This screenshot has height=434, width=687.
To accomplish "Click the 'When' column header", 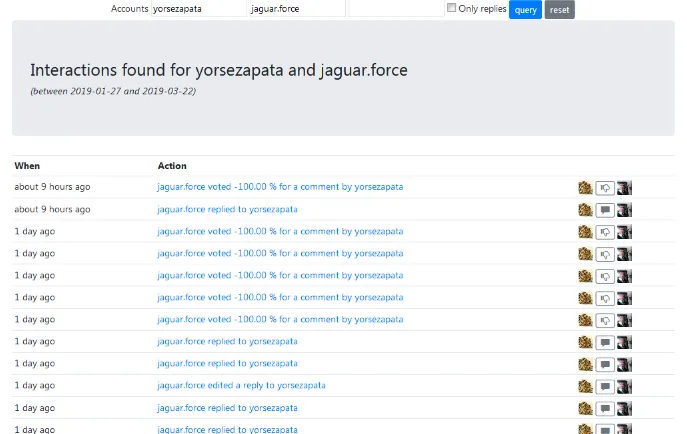I will coord(27,166).
